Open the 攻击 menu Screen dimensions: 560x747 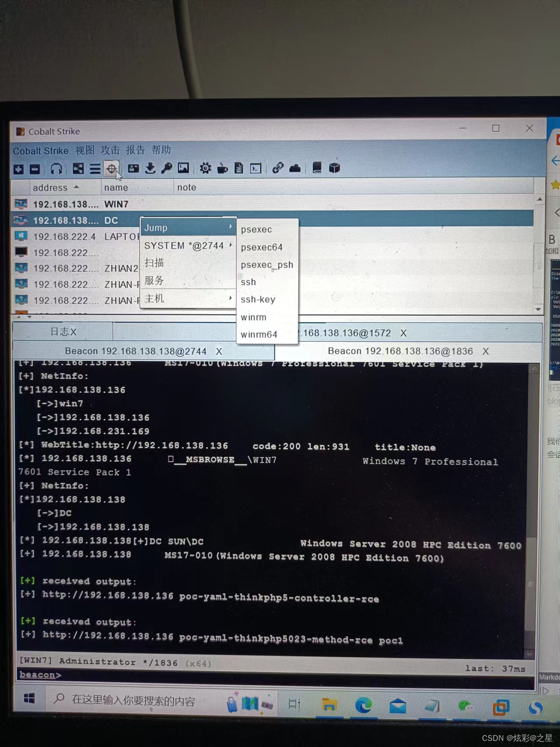tap(110, 150)
